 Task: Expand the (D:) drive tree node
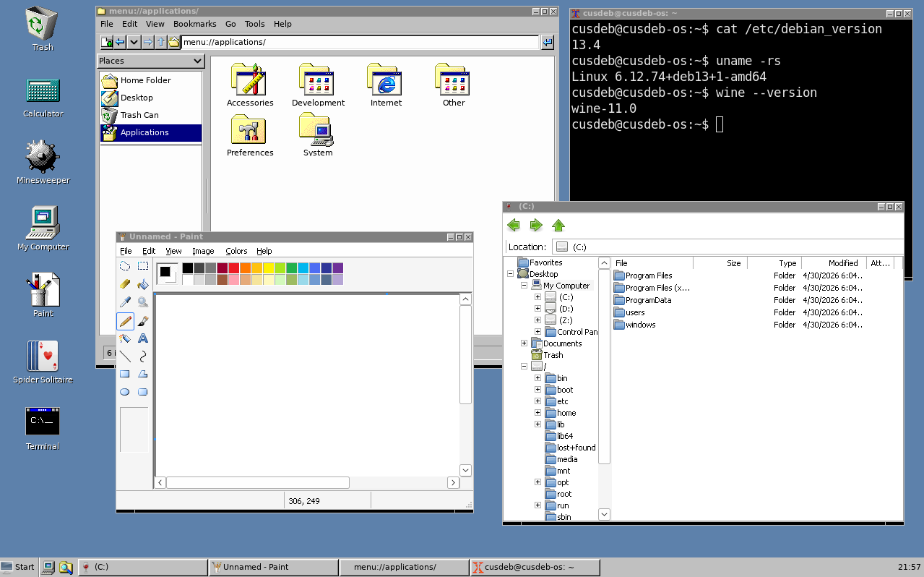(x=537, y=309)
